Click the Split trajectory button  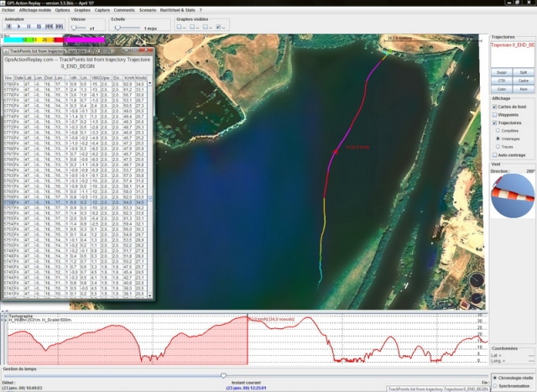pos(524,72)
